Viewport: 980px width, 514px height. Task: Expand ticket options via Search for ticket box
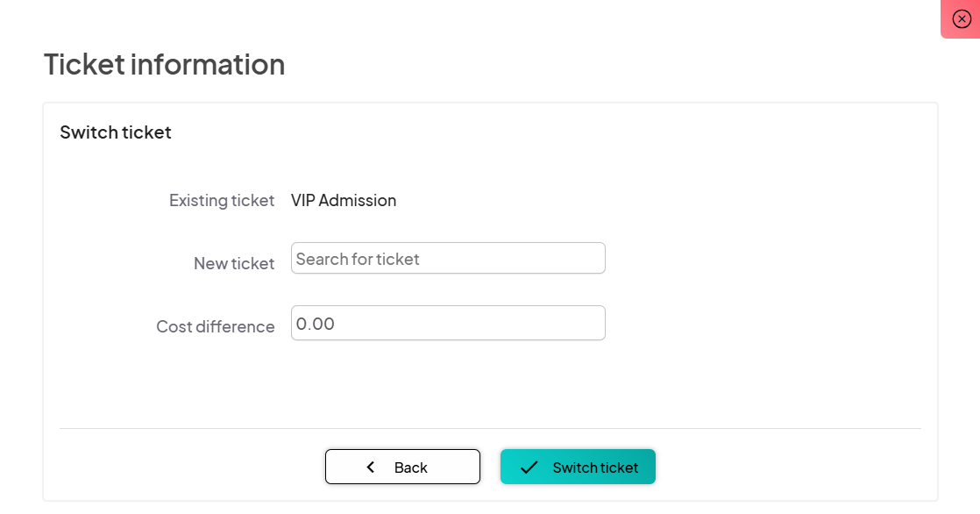tap(448, 258)
